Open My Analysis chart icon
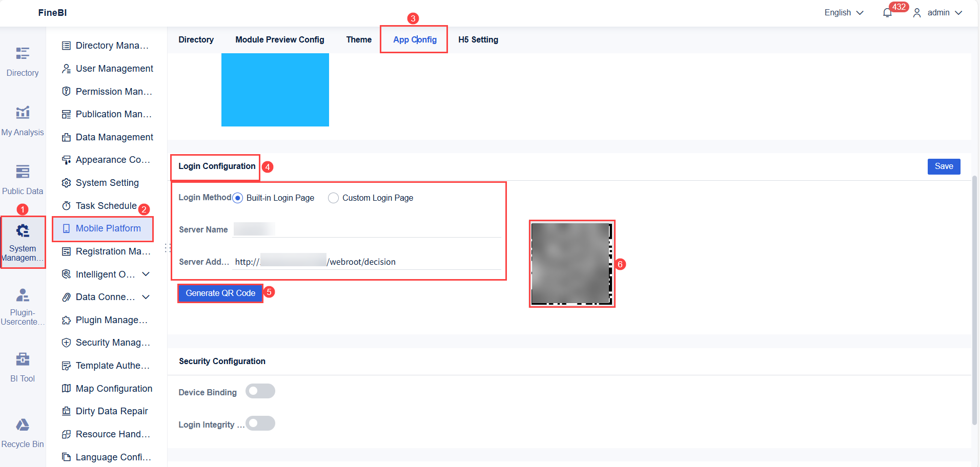Image resolution: width=980 pixels, height=467 pixels. point(23,112)
